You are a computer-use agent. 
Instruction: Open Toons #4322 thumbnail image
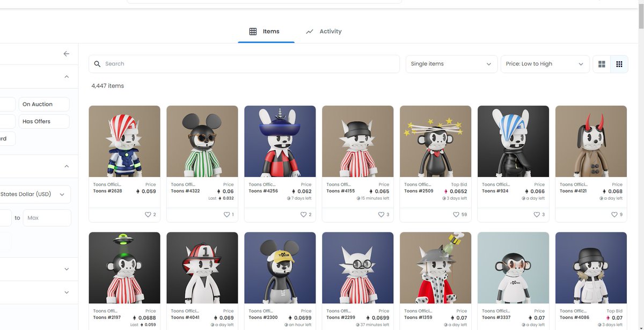point(202,141)
